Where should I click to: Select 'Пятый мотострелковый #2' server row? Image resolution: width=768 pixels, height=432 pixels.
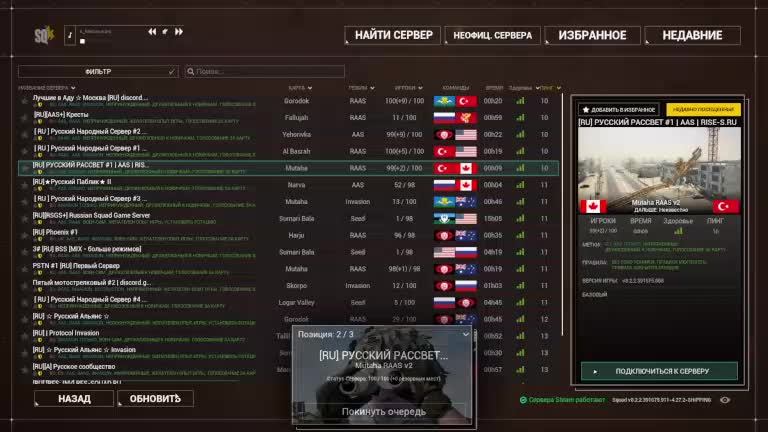(288, 286)
